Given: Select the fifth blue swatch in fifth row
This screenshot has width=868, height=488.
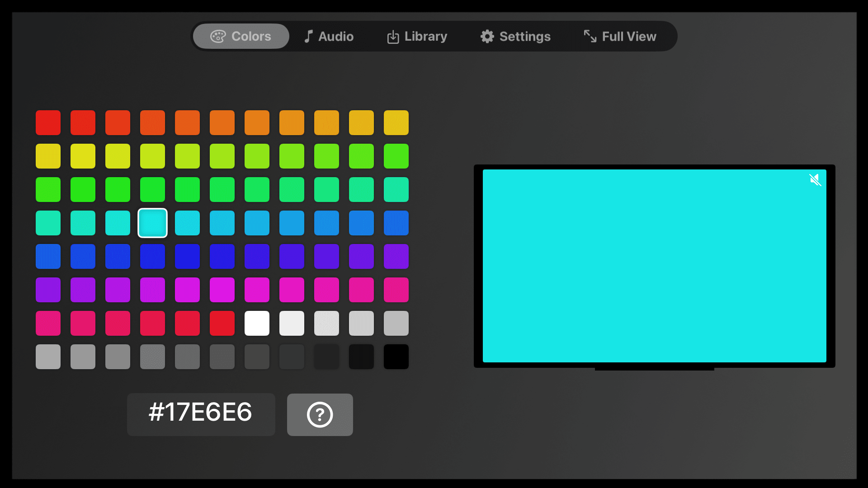Looking at the screenshot, I should tap(187, 256).
